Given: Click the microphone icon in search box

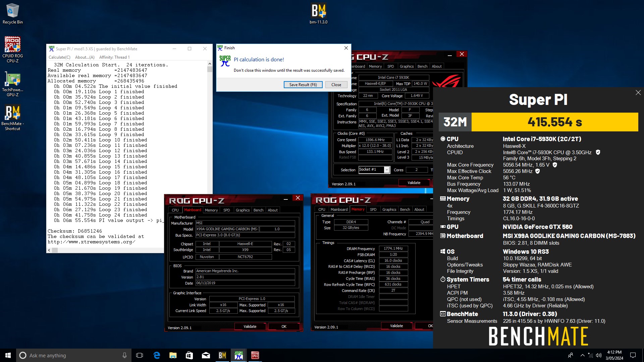Looking at the screenshot, I should [x=124, y=355].
